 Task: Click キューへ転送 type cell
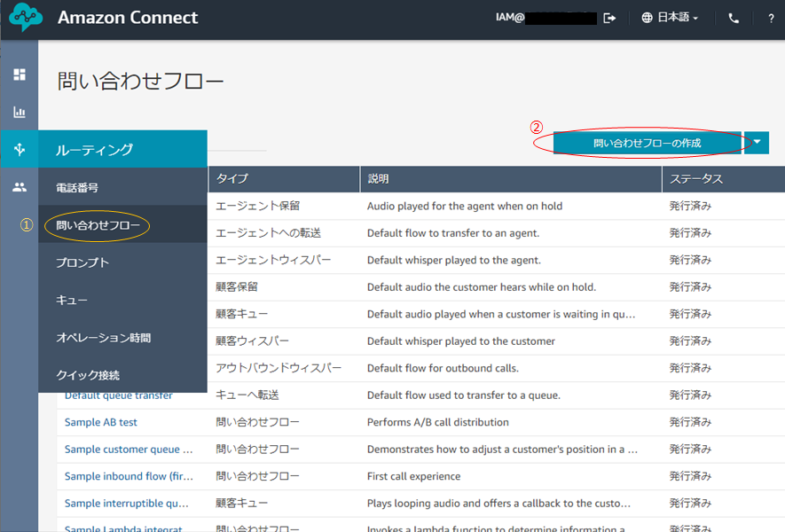point(247,395)
